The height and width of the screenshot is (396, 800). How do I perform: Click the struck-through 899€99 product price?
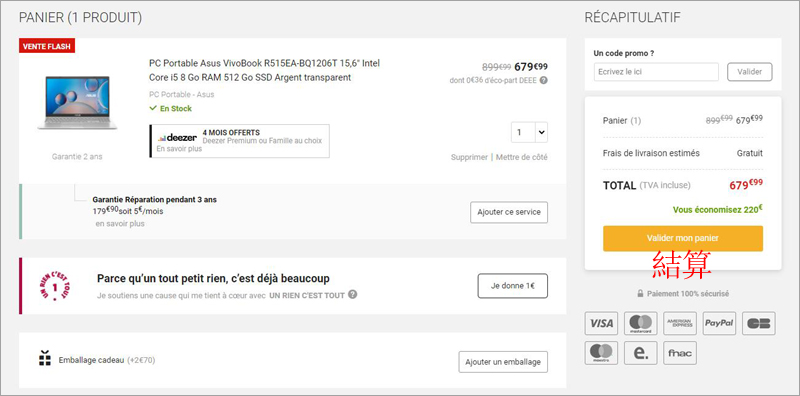[496, 67]
